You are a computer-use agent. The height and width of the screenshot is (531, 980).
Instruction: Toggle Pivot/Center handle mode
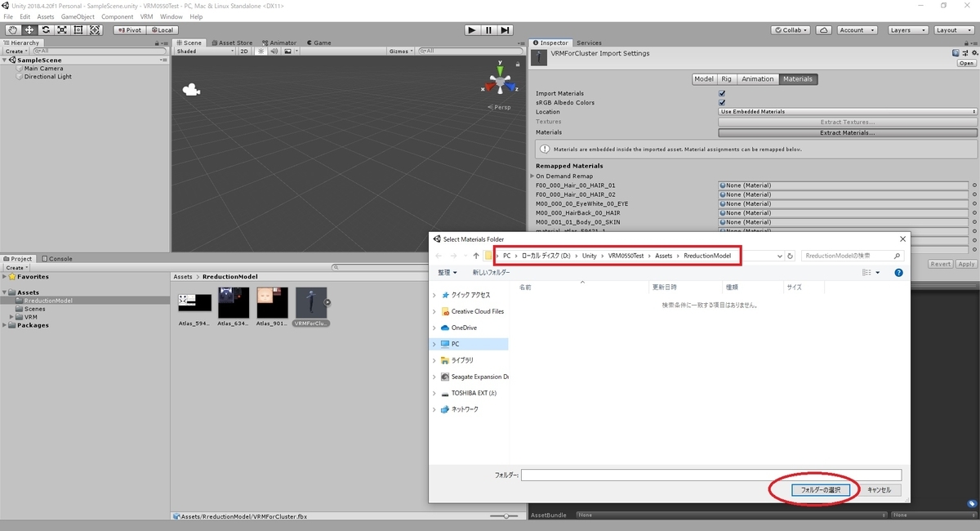[129, 30]
